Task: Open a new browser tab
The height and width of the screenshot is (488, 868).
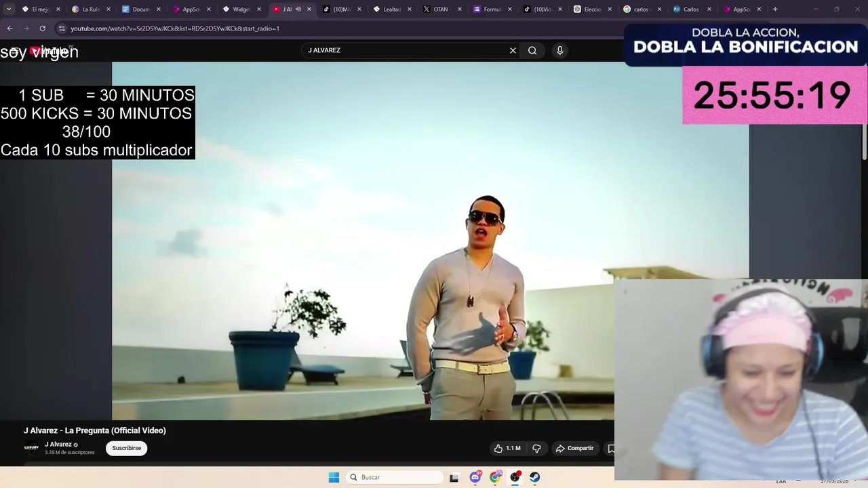Action: 775,9
